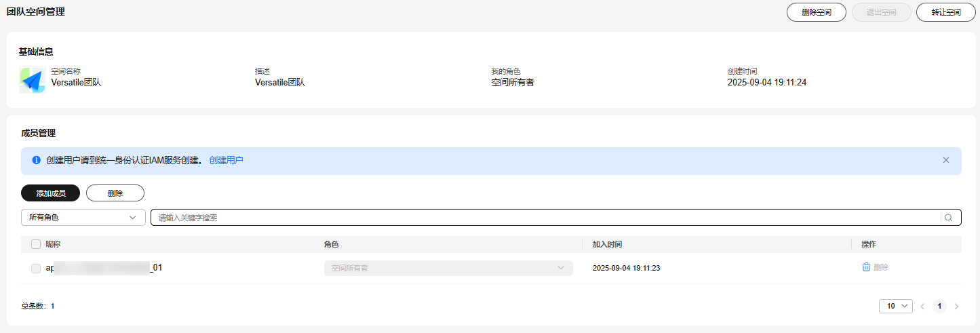Click the keyword search input field
The width and height of the screenshot is (980, 333).
(x=543, y=218)
